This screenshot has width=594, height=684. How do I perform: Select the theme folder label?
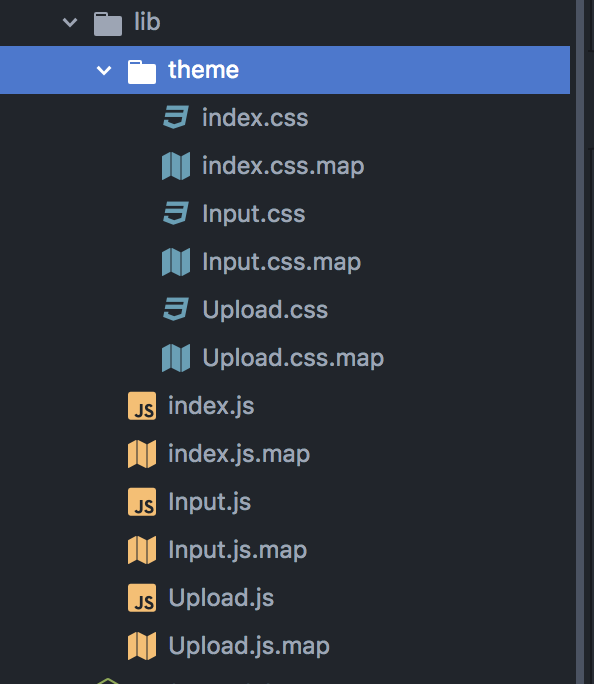click(x=204, y=70)
